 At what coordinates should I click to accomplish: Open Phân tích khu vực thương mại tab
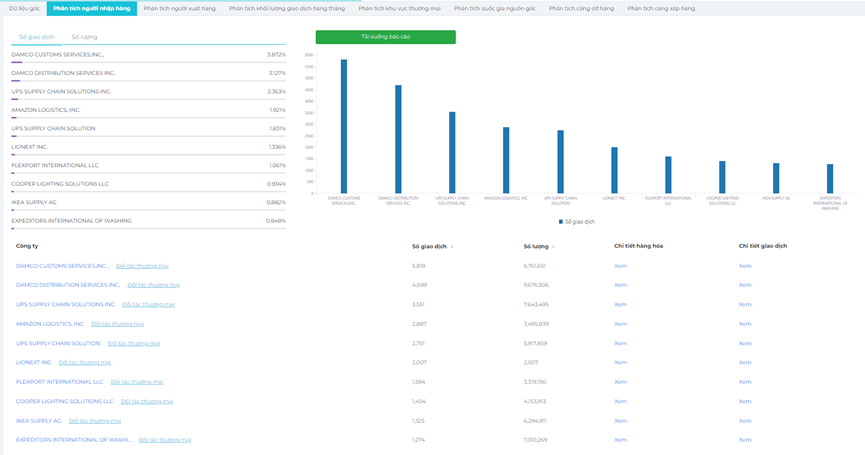(399, 8)
